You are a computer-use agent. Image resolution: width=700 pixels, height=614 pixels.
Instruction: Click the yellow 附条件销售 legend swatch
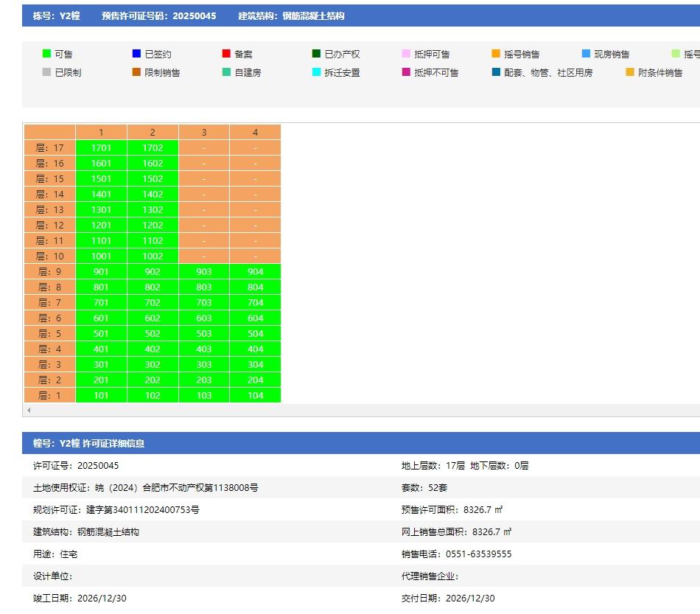(630, 72)
